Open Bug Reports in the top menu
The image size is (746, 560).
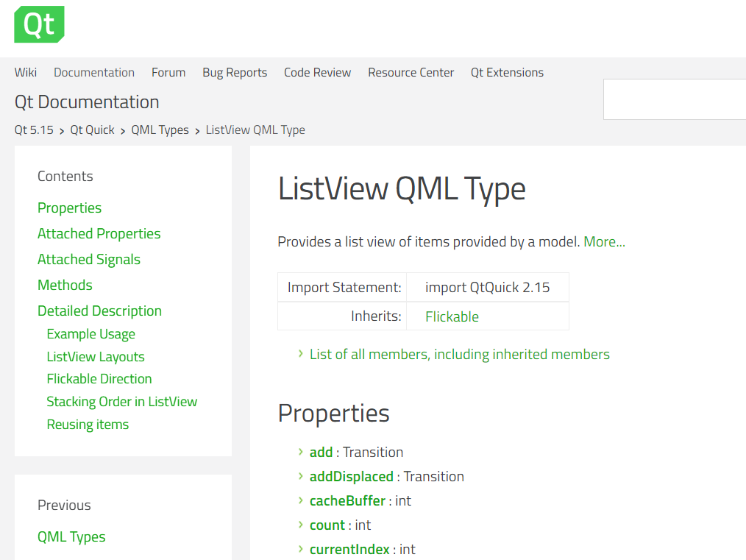(235, 72)
